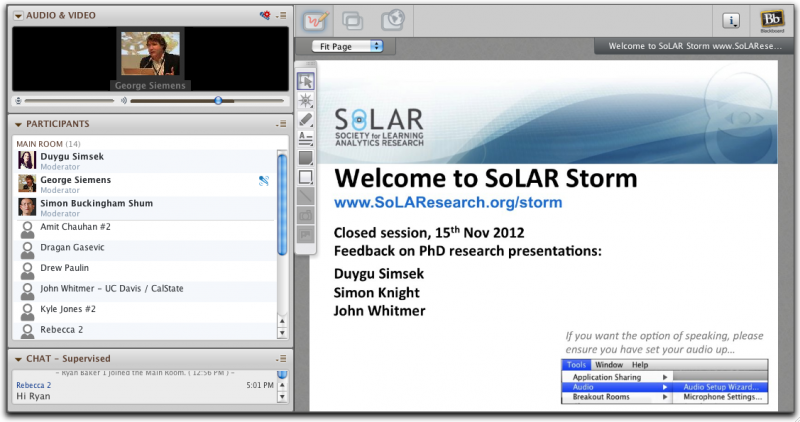Collapse the Chat panel
The image size is (800, 422).
(x=18, y=358)
